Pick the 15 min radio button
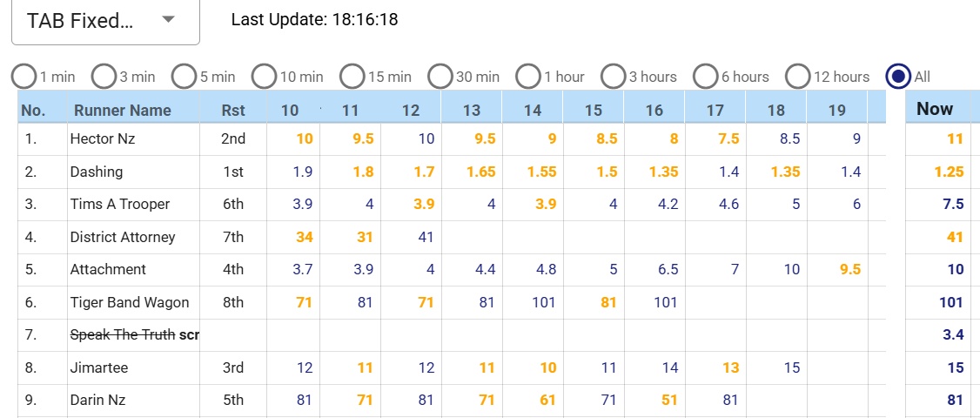 pos(352,77)
